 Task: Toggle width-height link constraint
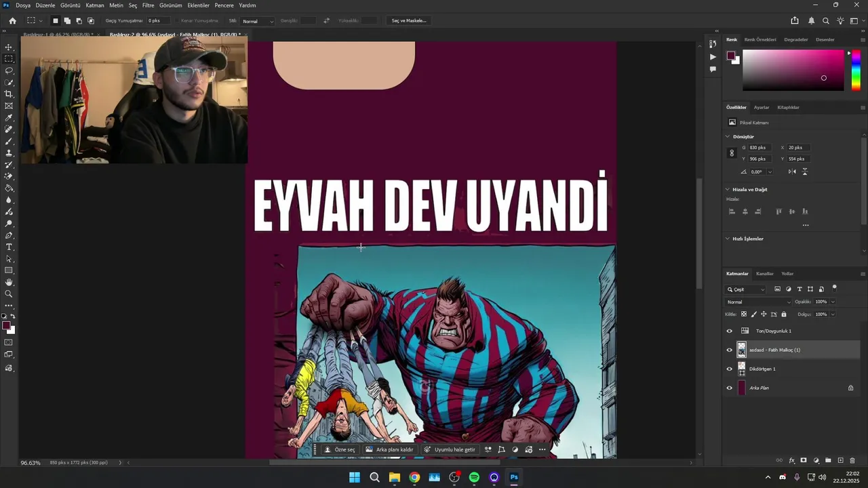[732, 153]
